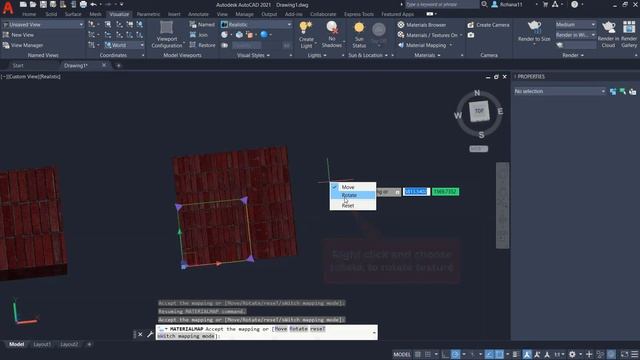Expand the No selection dropdown in Properties
Screen dimensions: 640x360
[x=559, y=91]
